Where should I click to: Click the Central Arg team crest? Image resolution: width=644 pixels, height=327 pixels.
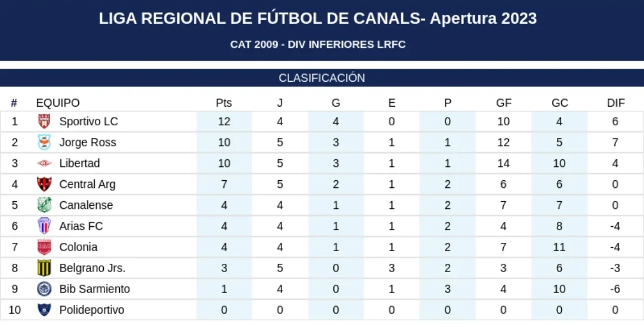(44, 184)
